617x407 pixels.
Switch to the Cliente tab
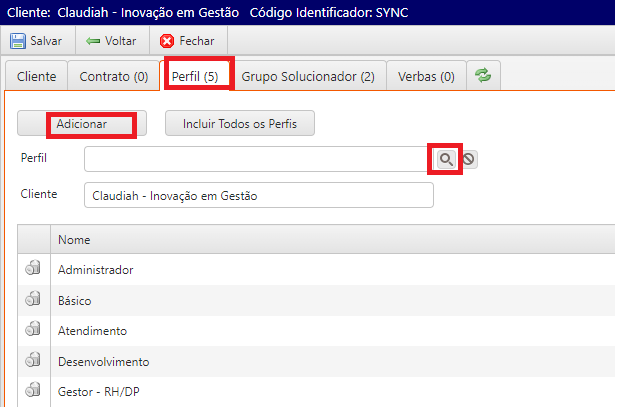[37, 76]
